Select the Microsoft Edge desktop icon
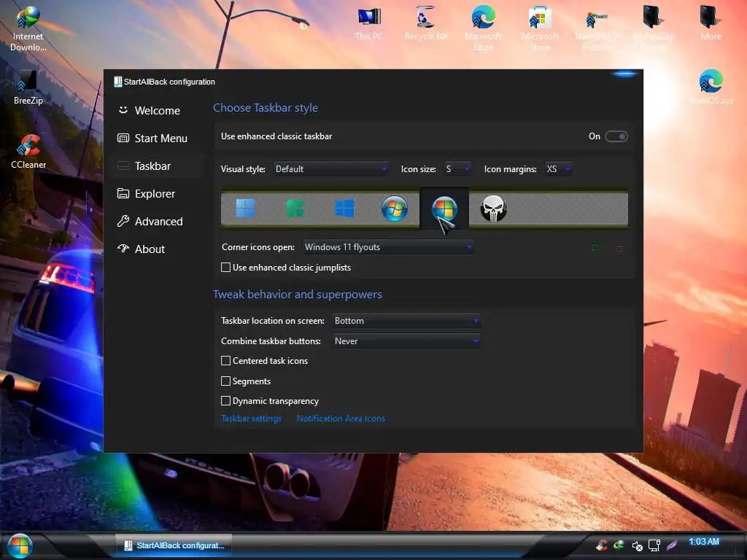 483,28
